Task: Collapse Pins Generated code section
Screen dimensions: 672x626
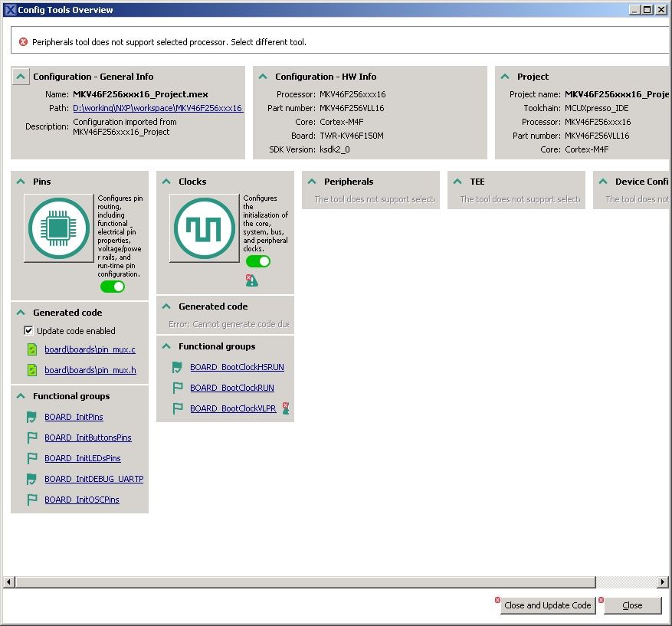Action: click(x=21, y=313)
